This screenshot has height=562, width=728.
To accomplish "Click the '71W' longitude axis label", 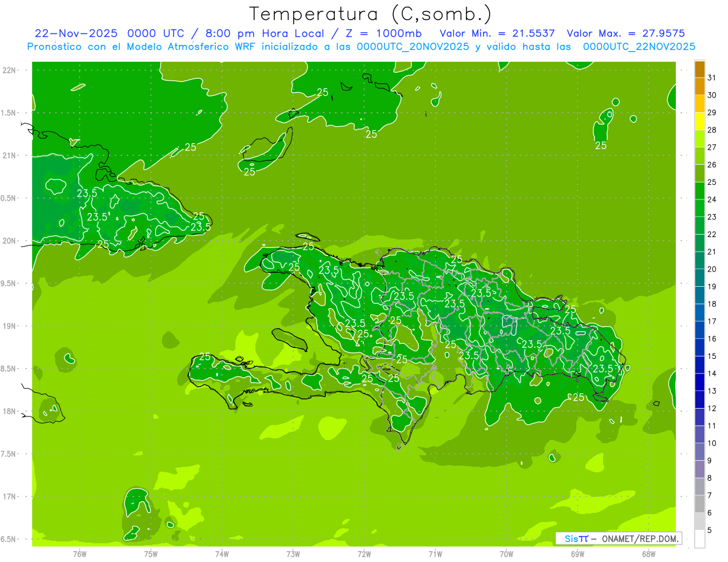I will coord(435,554).
